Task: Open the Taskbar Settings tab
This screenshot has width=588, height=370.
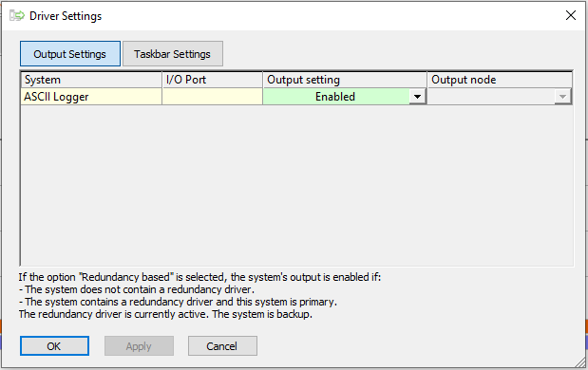Action: [173, 54]
